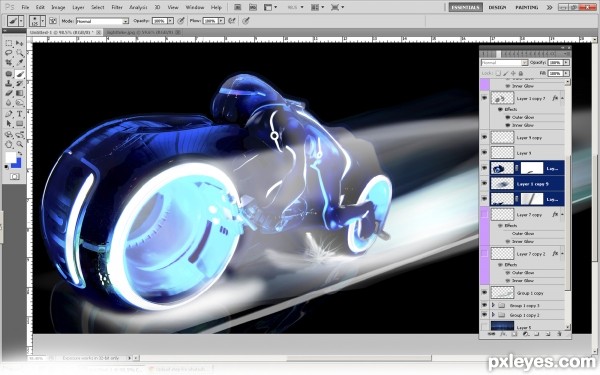The image size is (600, 375).
Task: Toggle Quick Mask mode
Action: (15, 176)
